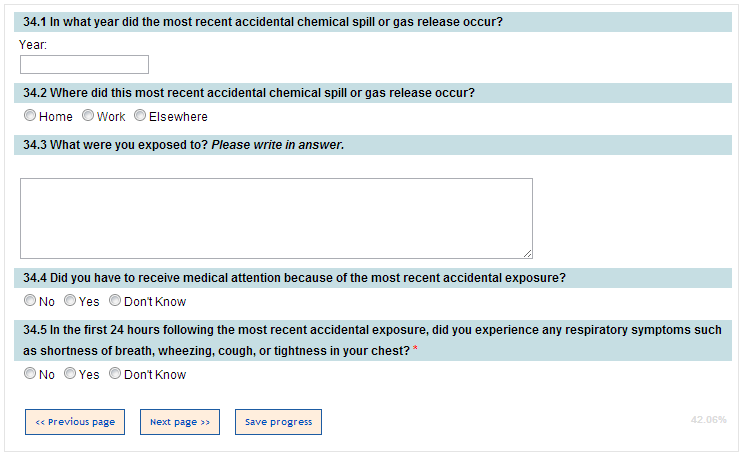Choose Work as the spill location
This screenshot has width=743, height=456.
click(88, 116)
